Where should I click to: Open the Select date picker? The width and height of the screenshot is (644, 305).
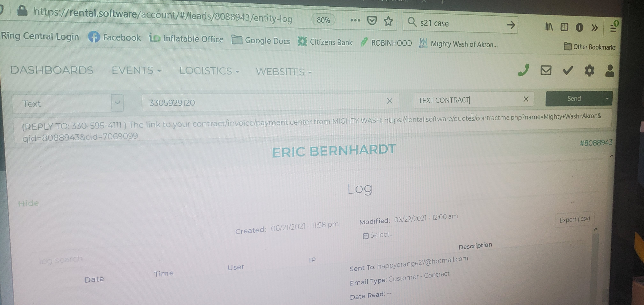click(x=379, y=235)
